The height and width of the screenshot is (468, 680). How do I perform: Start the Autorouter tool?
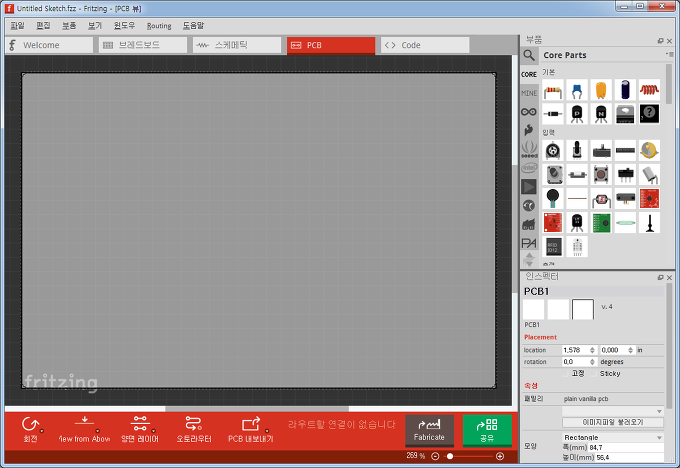[x=193, y=430]
